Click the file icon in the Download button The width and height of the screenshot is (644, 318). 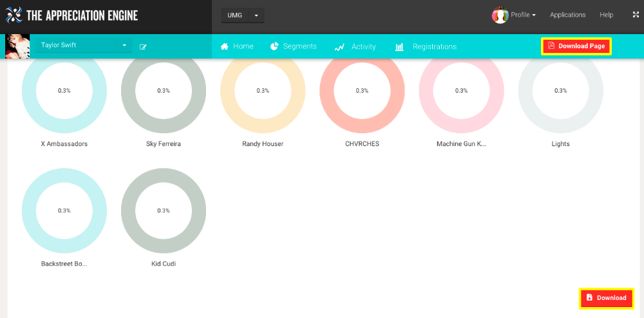(589, 297)
